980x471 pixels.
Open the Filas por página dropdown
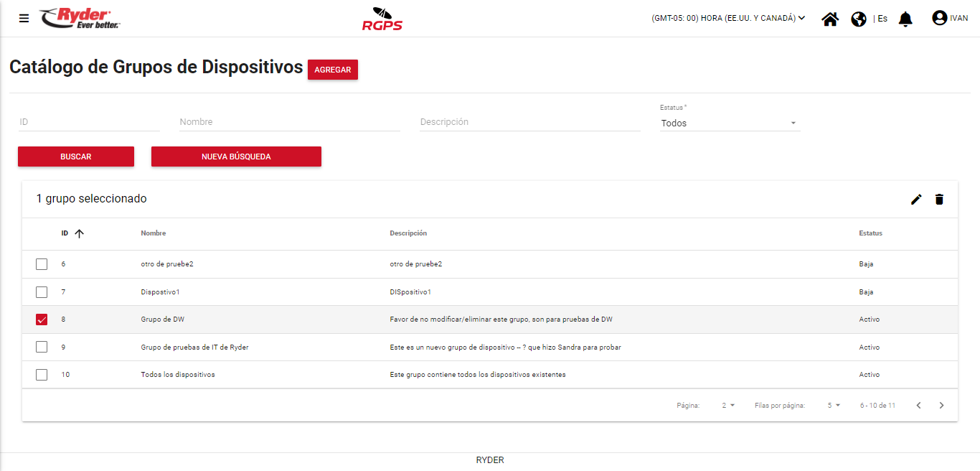(x=834, y=406)
